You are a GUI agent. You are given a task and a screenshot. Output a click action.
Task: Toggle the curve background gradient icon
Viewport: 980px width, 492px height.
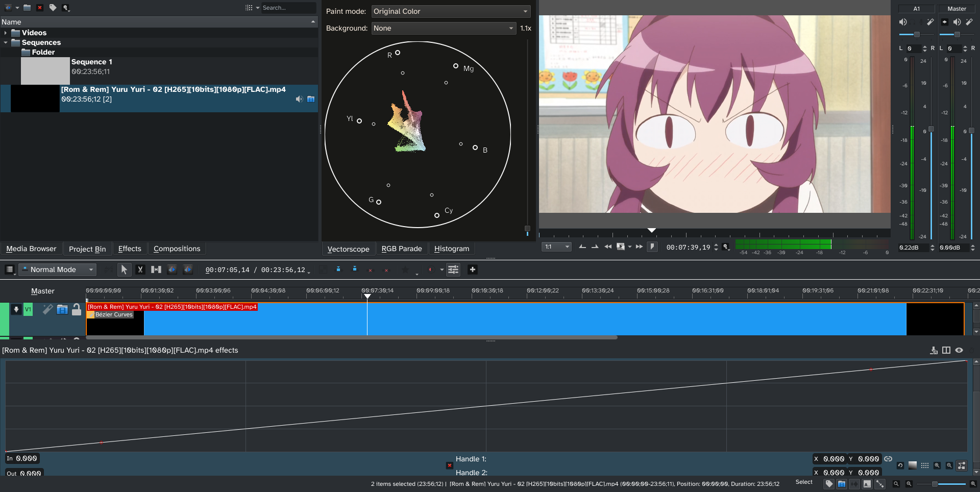[913, 465]
